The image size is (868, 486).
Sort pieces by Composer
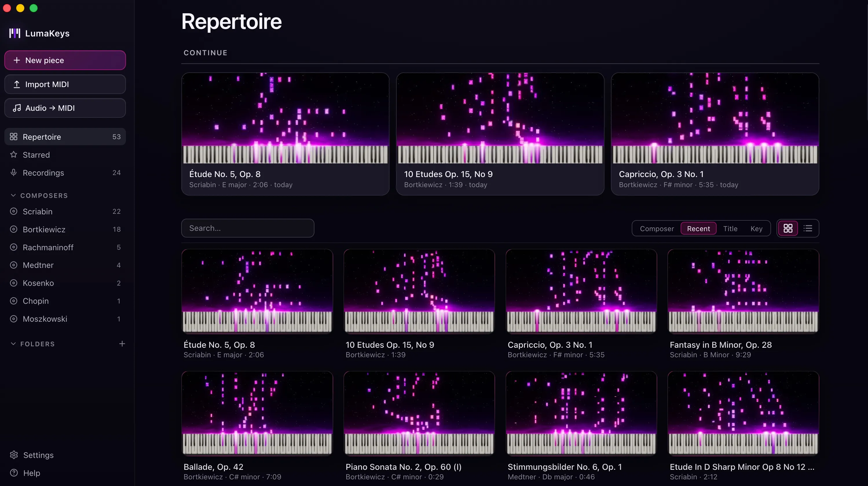point(657,229)
